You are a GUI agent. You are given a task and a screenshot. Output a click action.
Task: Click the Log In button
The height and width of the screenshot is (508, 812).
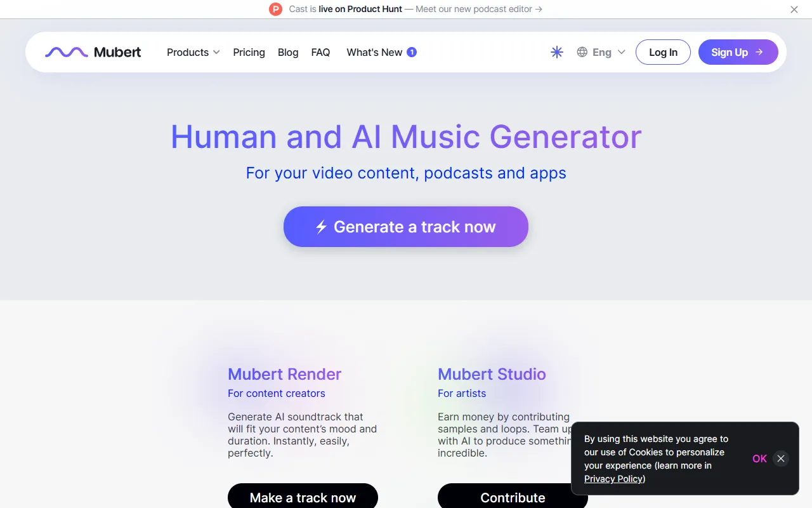click(663, 52)
